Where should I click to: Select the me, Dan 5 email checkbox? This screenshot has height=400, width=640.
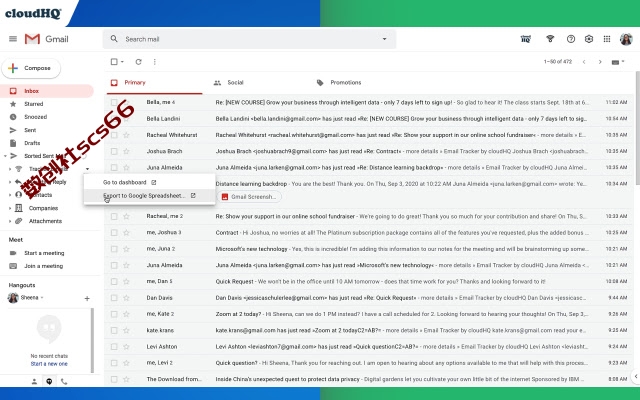tap(114, 281)
